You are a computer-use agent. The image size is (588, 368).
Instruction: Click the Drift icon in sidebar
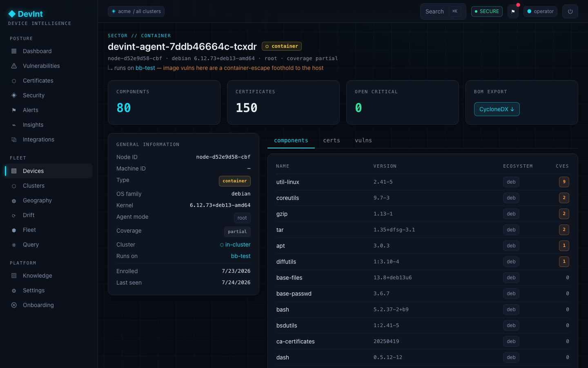[14, 215]
